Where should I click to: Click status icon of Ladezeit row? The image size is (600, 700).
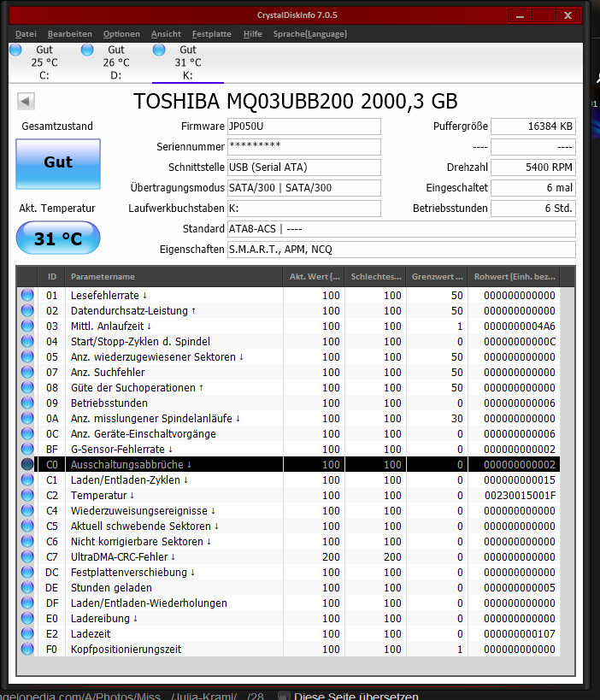[27, 634]
